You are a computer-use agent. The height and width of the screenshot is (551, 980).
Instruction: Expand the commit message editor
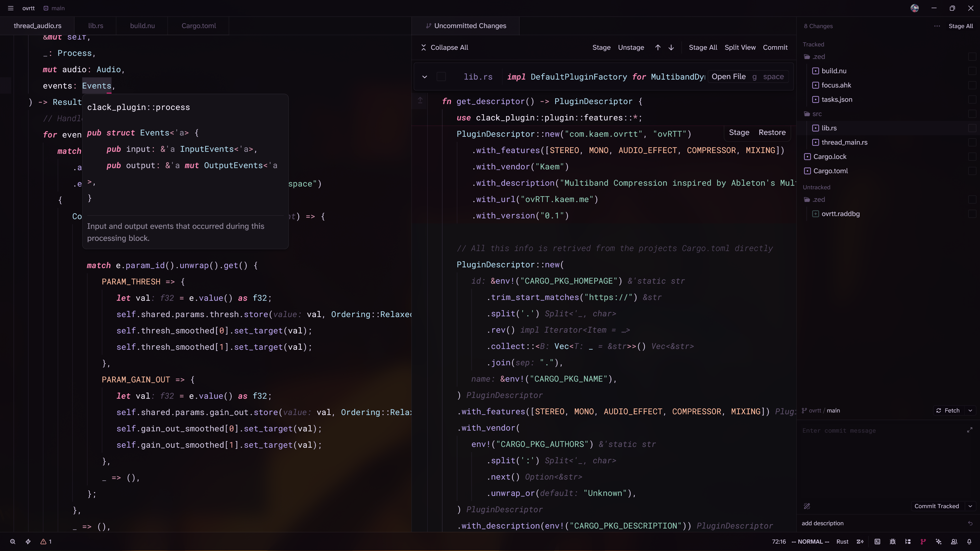[x=970, y=430]
